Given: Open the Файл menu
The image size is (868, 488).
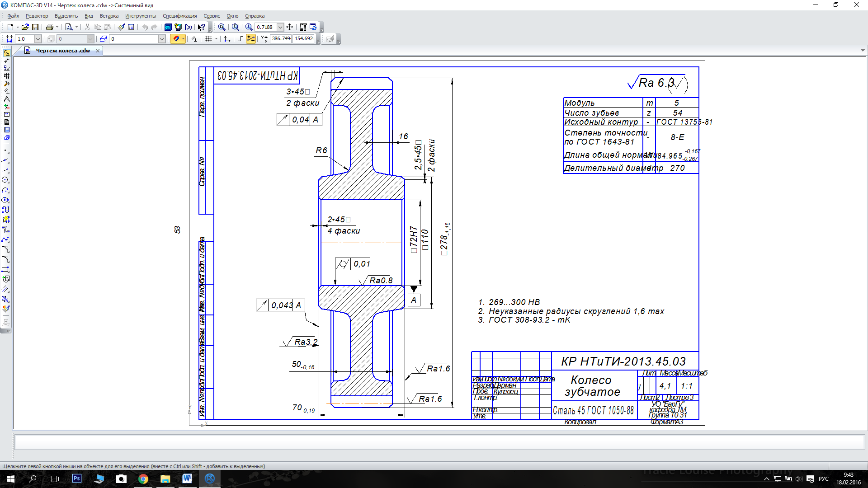Looking at the screenshot, I should [x=13, y=16].
